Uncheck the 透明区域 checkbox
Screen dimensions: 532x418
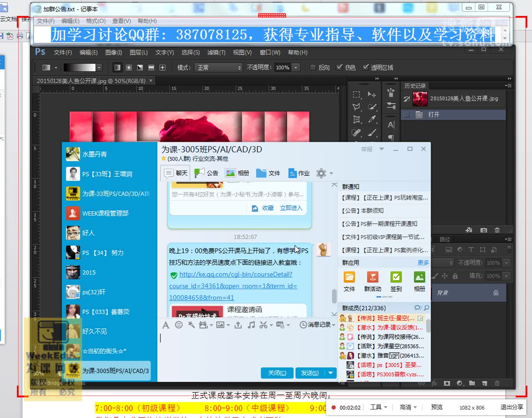coord(365,67)
